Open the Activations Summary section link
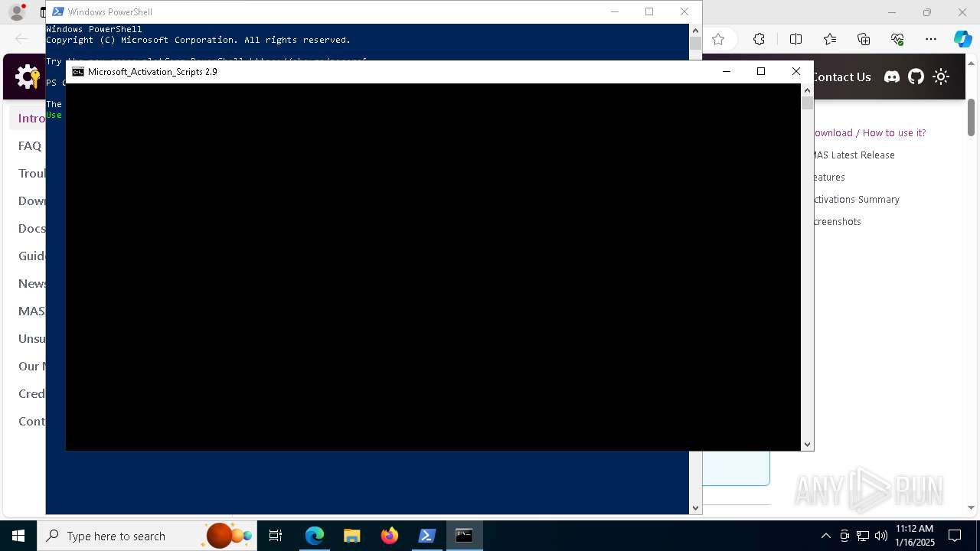980x551 pixels. click(857, 199)
